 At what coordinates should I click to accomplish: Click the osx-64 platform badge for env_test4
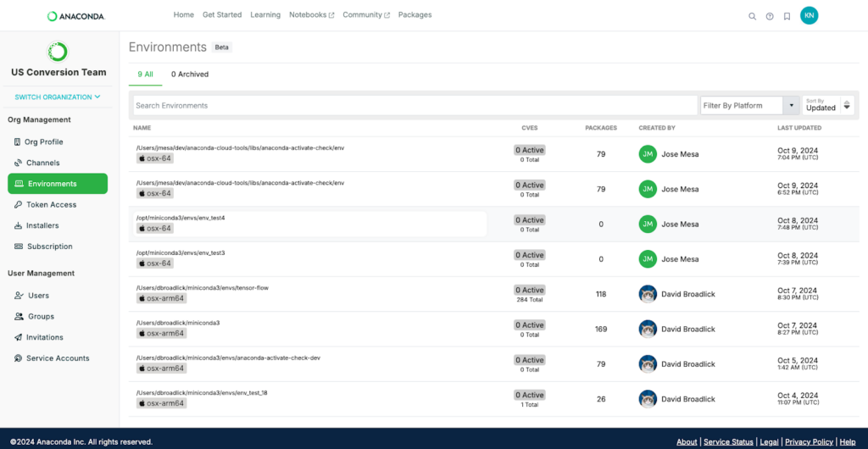coord(155,229)
